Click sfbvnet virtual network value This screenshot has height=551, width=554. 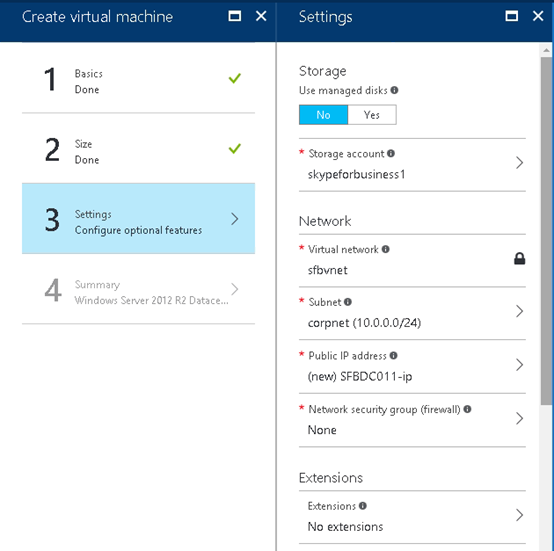[x=328, y=270]
